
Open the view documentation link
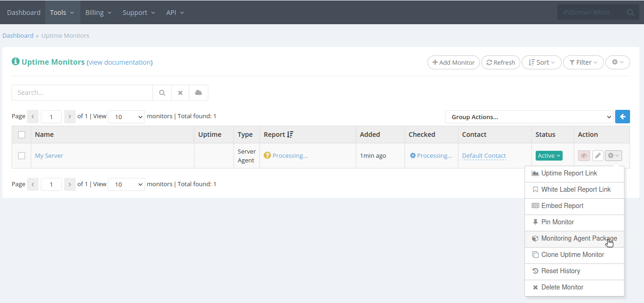click(120, 62)
